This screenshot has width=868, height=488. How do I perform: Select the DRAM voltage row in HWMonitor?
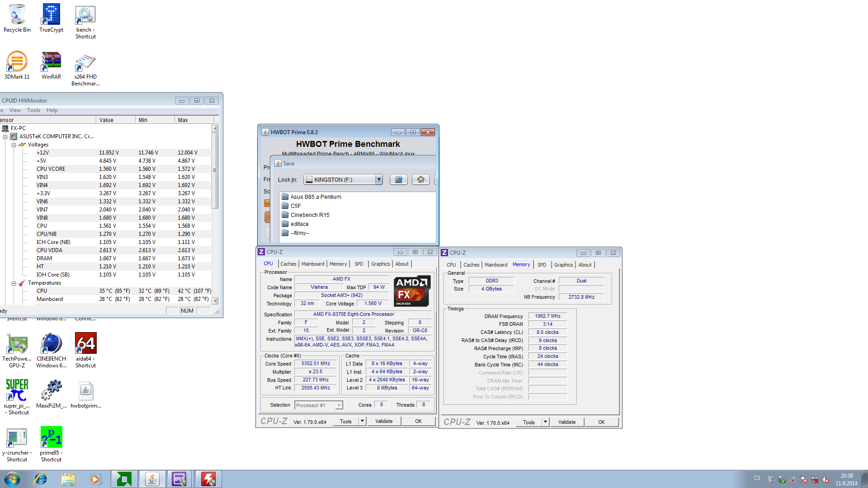point(123,258)
